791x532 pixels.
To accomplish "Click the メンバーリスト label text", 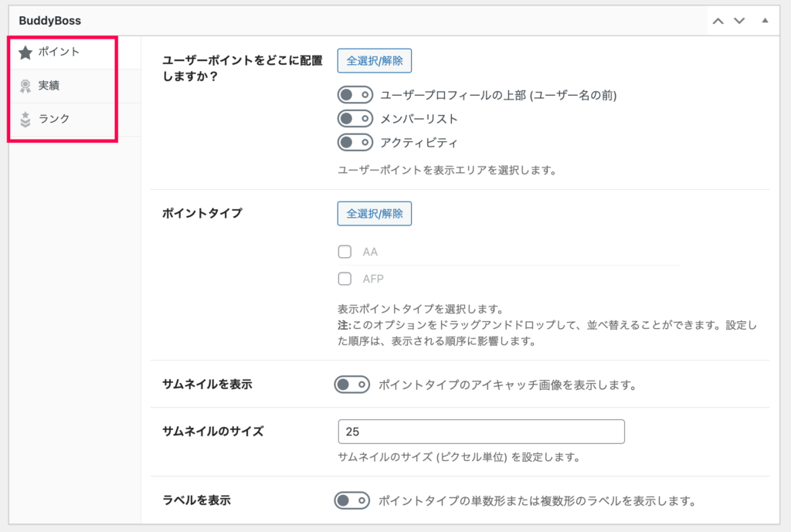I will 419,119.
